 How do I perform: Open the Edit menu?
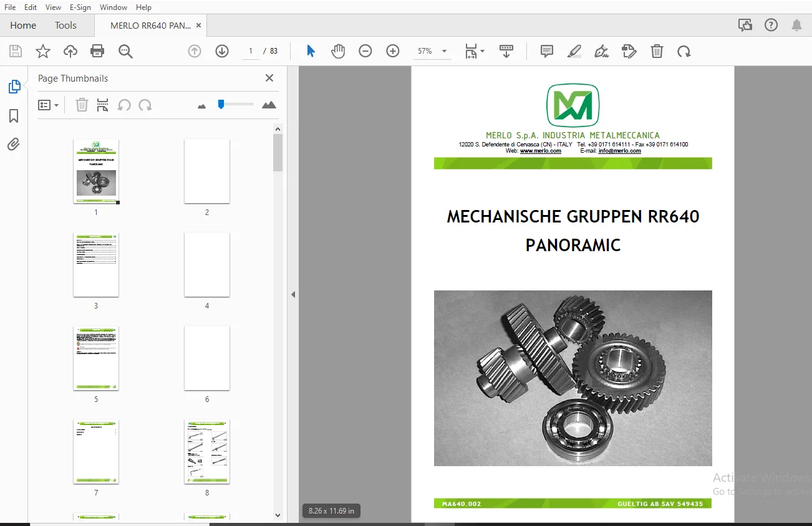click(31, 7)
